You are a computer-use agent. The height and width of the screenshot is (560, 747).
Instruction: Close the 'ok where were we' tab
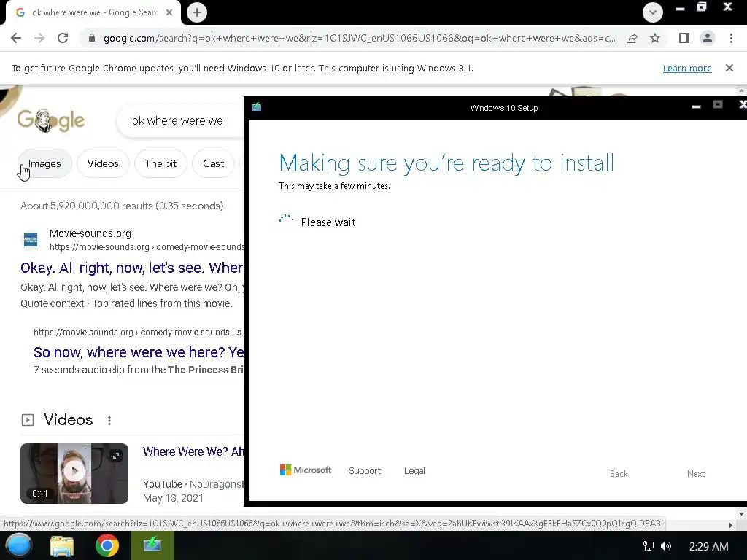169,12
